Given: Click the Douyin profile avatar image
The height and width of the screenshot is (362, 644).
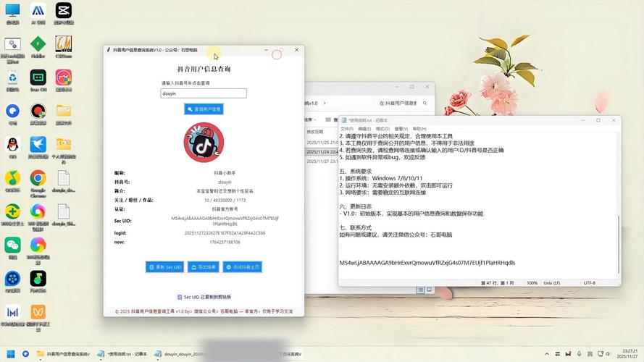Looking at the screenshot, I should [204, 143].
